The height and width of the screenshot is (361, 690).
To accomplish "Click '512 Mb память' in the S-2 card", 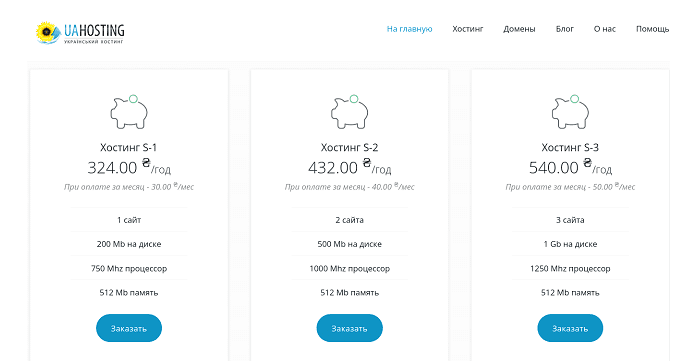I will [x=349, y=292].
